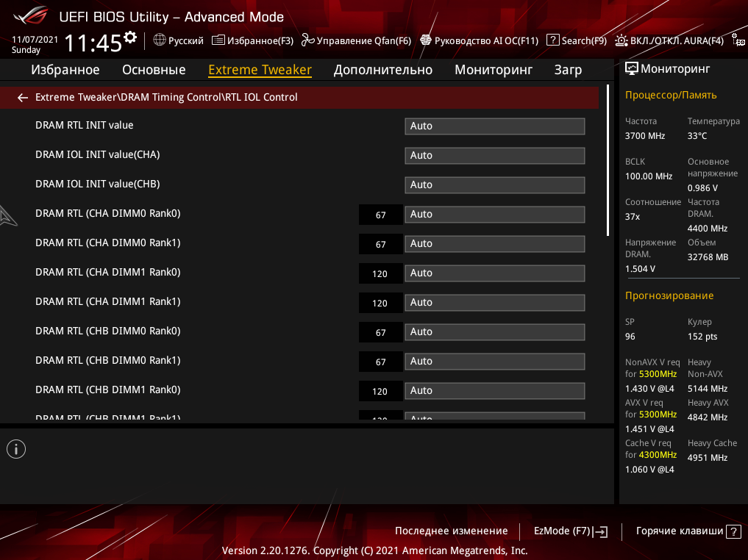Click the Процессор/Память section heading

671,95
